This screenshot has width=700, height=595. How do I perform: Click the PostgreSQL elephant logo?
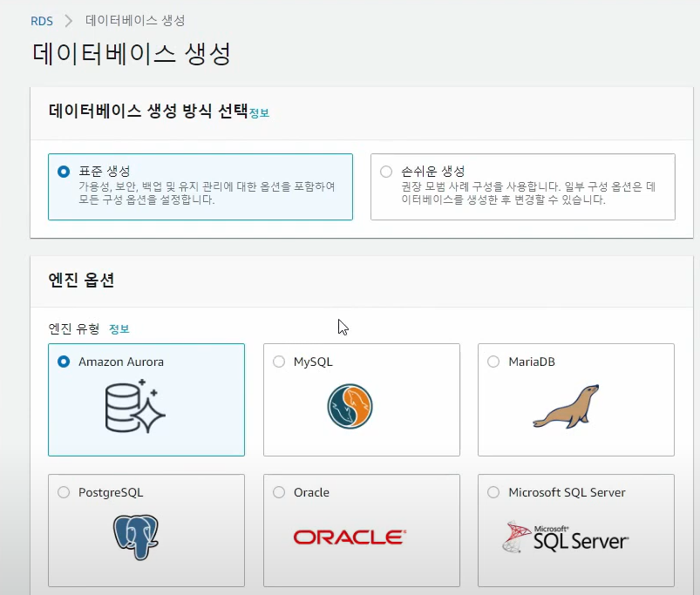point(136,537)
